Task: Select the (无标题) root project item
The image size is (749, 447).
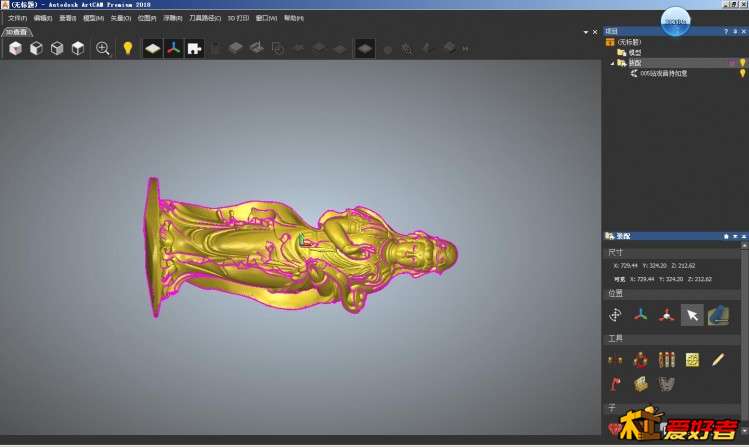Action: 629,42
